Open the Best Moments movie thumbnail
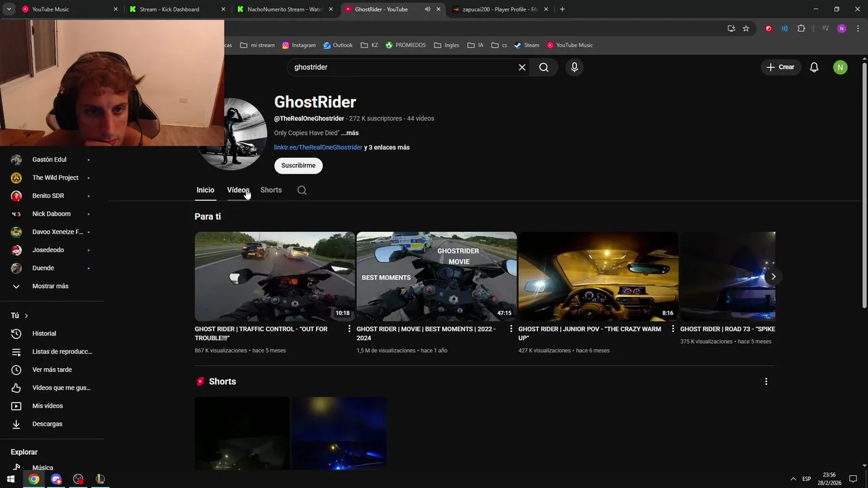Viewport: 868px width, 488px height. [437, 277]
